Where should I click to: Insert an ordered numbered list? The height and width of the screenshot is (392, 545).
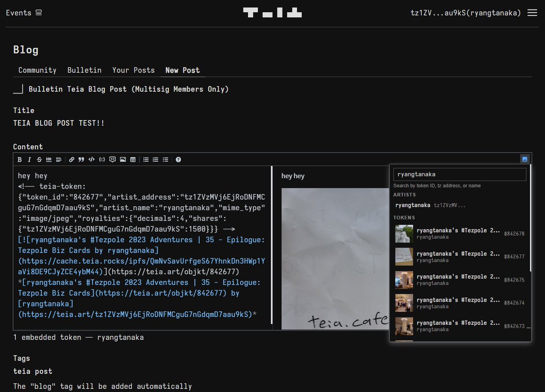coord(156,159)
